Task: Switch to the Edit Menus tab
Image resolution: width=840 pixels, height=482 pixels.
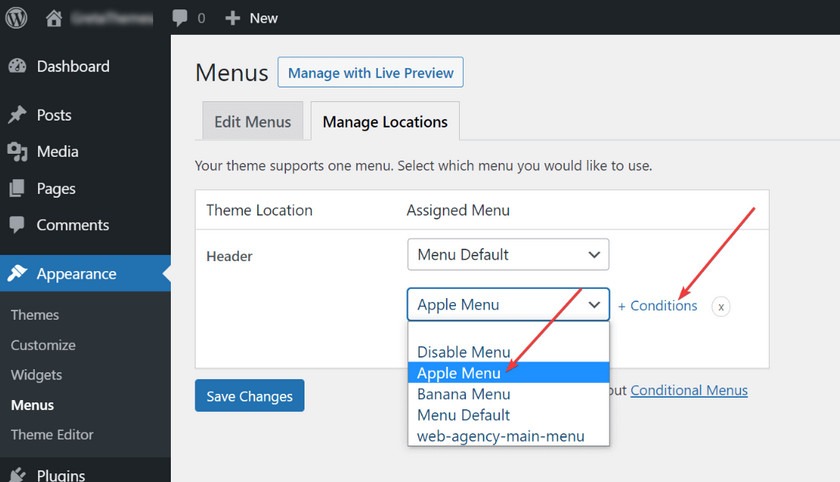Action: (253, 122)
